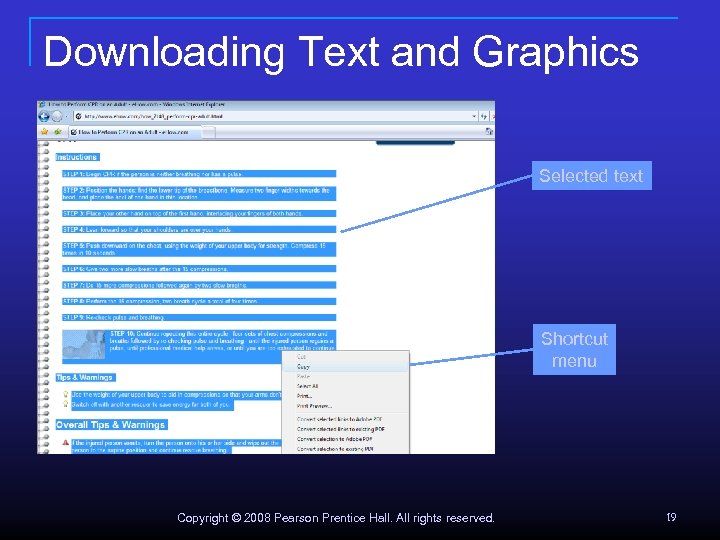This screenshot has height=540, width=720.
Task: Click the STEP 8 'Perform the 15 compression' line
Action: (199, 301)
